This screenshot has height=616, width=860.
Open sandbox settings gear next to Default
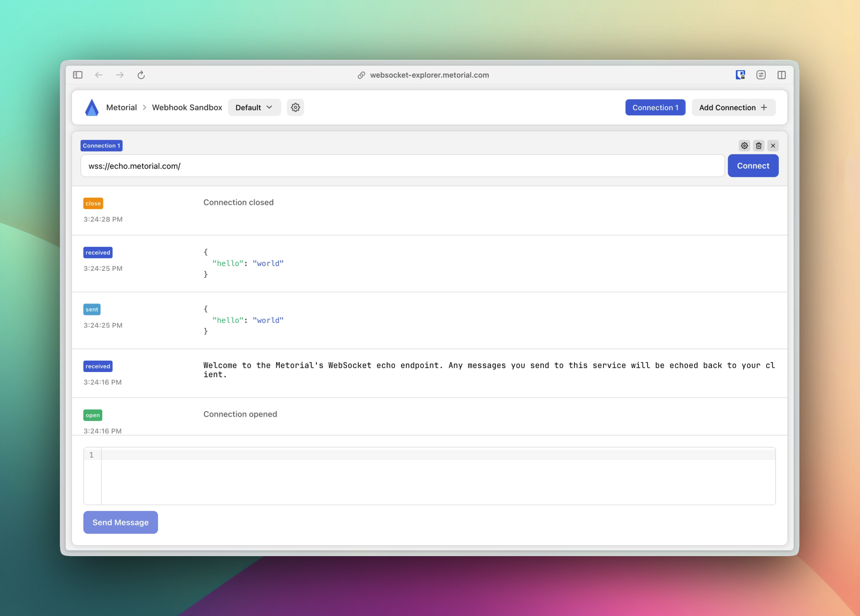(x=295, y=107)
